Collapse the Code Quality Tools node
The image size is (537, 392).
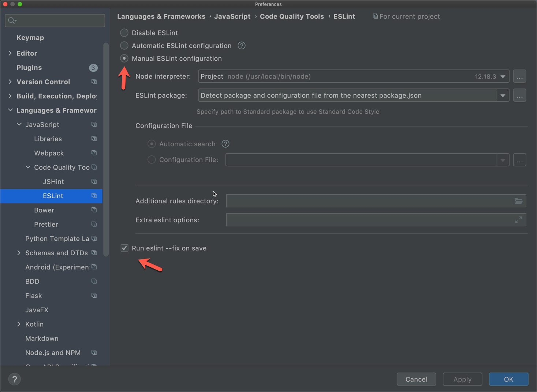click(28, 167)
